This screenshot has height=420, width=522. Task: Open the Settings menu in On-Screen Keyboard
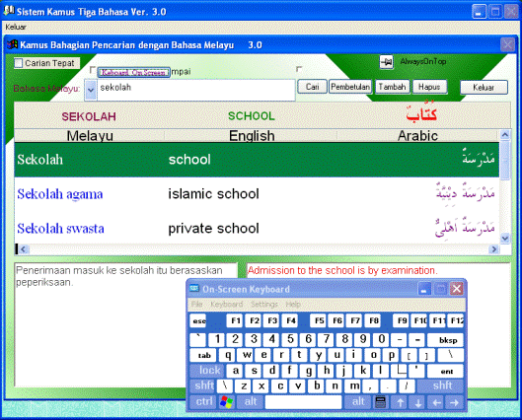264,304
